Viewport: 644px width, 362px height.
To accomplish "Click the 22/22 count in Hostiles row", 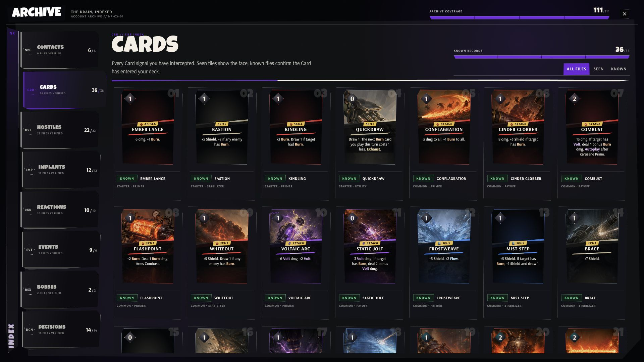I will 90,130.
